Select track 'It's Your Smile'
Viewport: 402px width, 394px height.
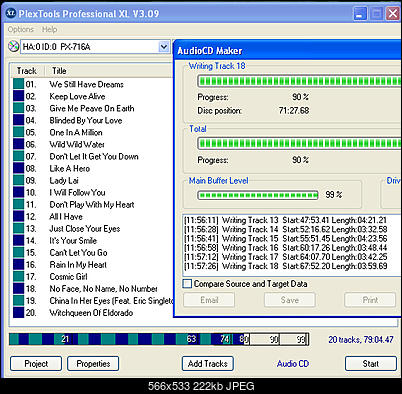point(73,241)
